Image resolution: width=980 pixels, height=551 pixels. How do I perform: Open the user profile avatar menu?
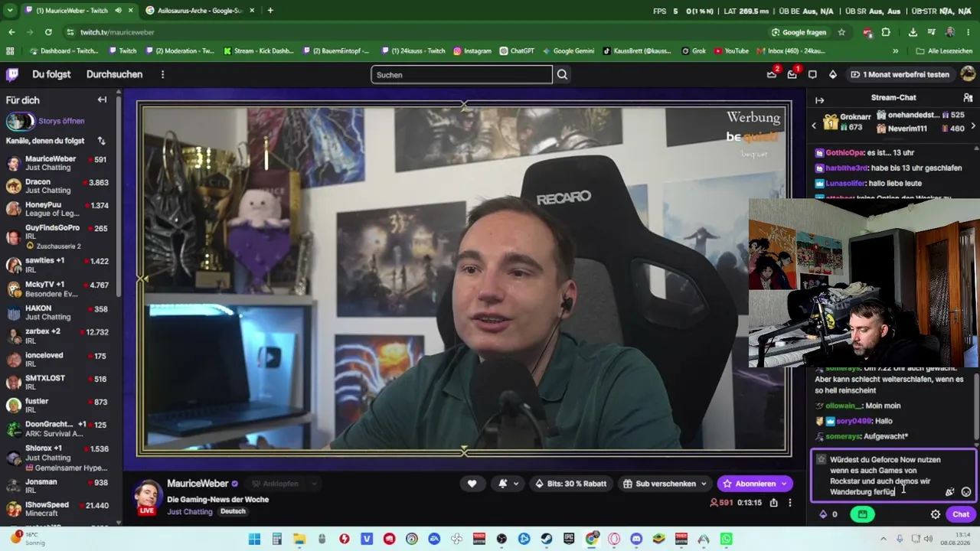pyautogui.click(x=968, y=74)
